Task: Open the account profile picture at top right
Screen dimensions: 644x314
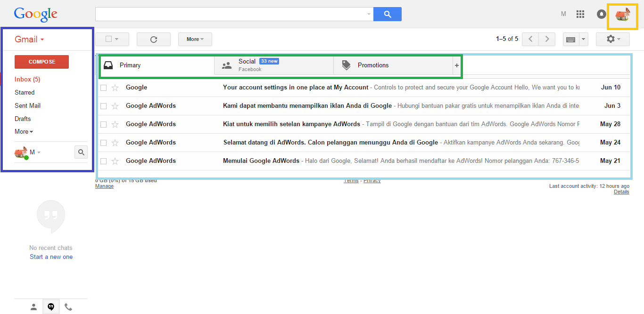Action: click(x=622, y=15)
